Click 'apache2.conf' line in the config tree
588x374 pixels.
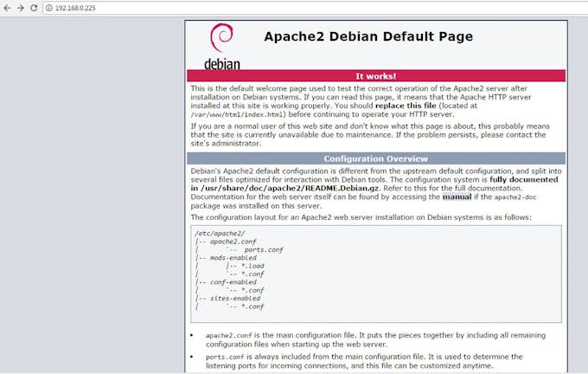[233, 242]
